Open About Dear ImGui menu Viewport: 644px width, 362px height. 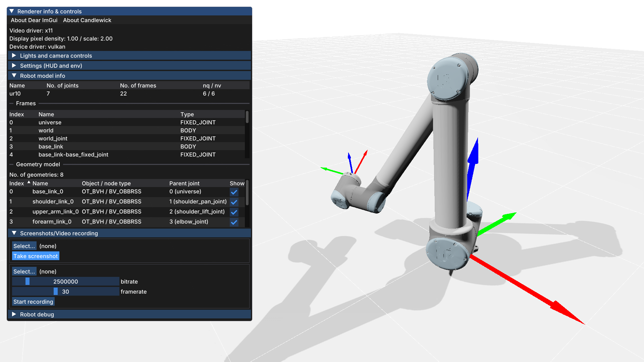tap(34, 20)
